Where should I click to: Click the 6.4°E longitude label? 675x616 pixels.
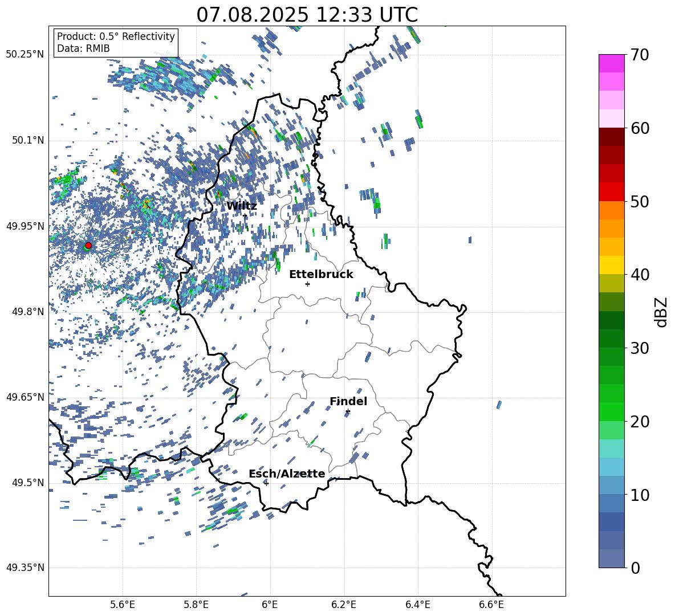417,605
